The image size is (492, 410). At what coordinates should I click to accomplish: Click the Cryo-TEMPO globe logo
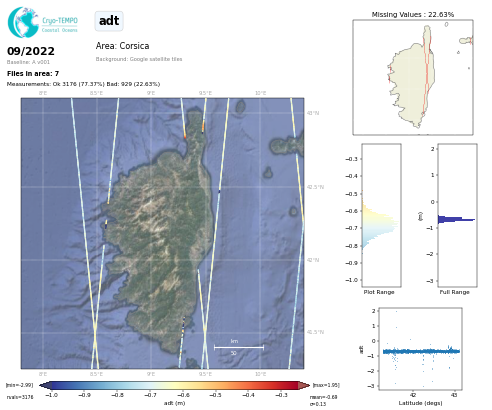(23, 22)
